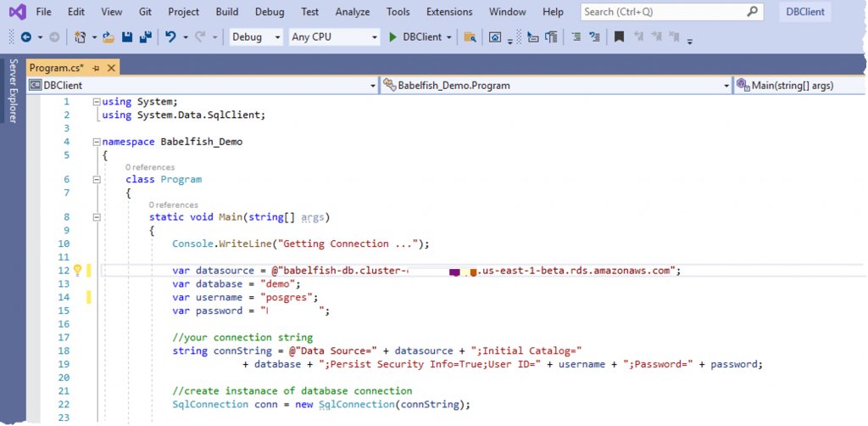The image size is (868, 426).
Task: Click the document-lines icon left of Comment
Action: [x=551, y=37]
